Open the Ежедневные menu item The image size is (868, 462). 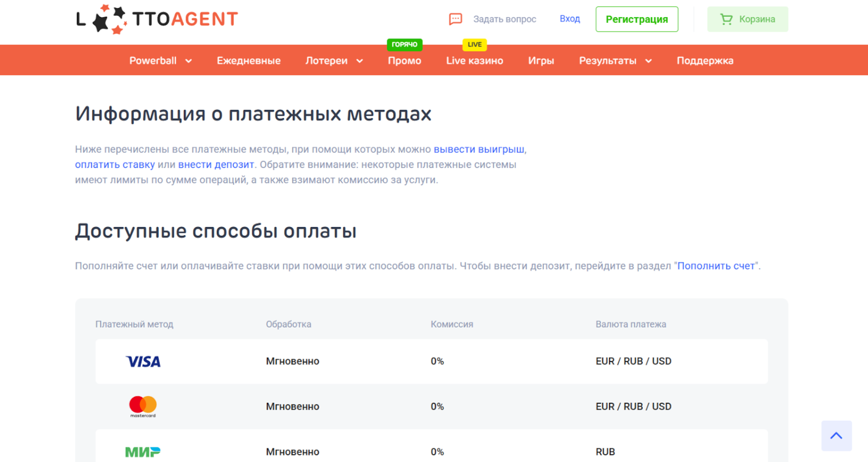pos(248,61)
